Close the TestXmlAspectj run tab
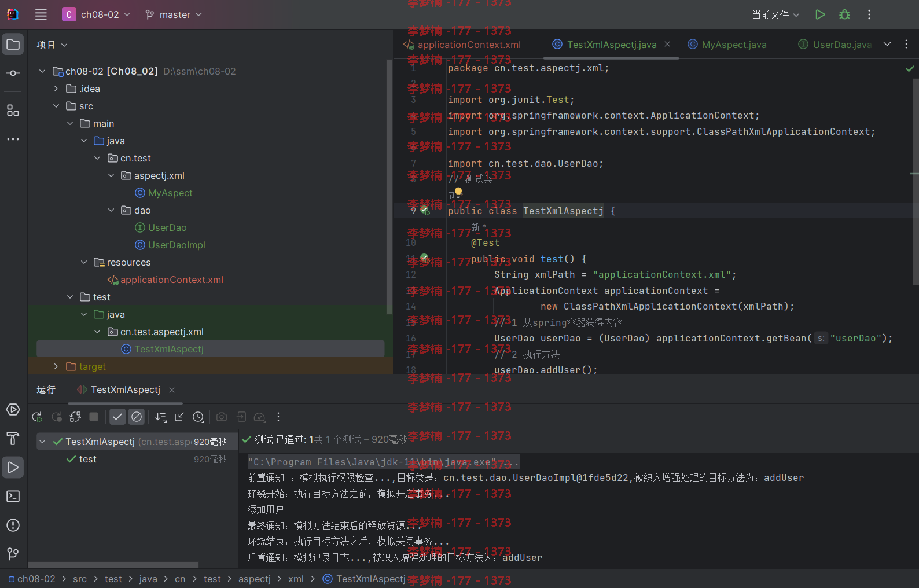Screen dimensions: 919x588 pos(172,390)
